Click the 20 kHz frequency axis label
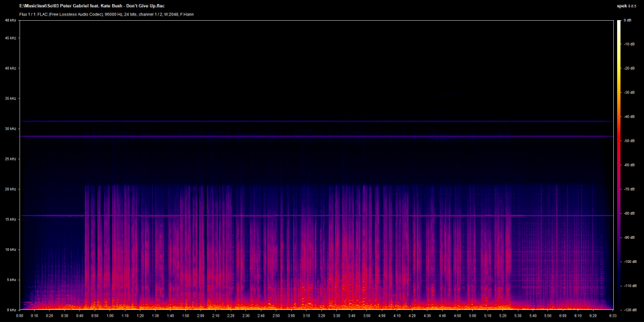The image size is (644, 322). point(11,189)
